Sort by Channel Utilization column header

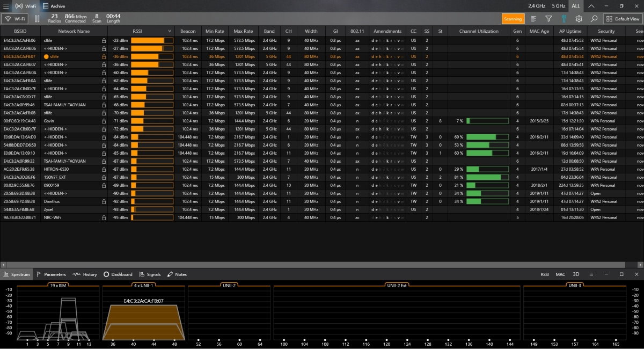point(479,31)
